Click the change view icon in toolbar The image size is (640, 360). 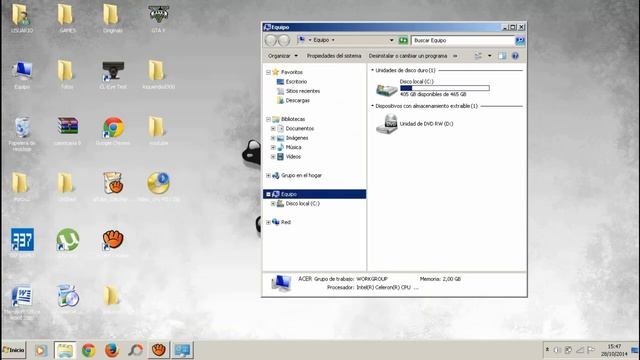pyautogui.click(x=478, y=56)
